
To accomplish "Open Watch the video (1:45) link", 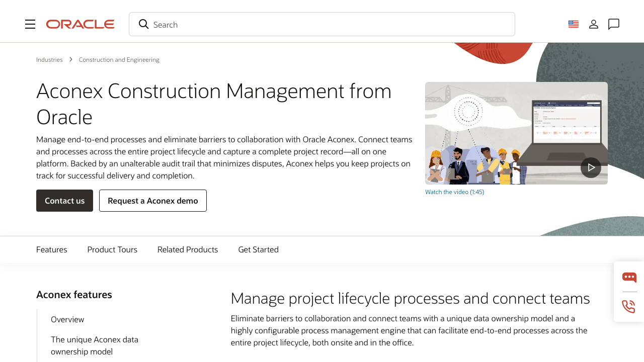I will (x=454, y=192).
